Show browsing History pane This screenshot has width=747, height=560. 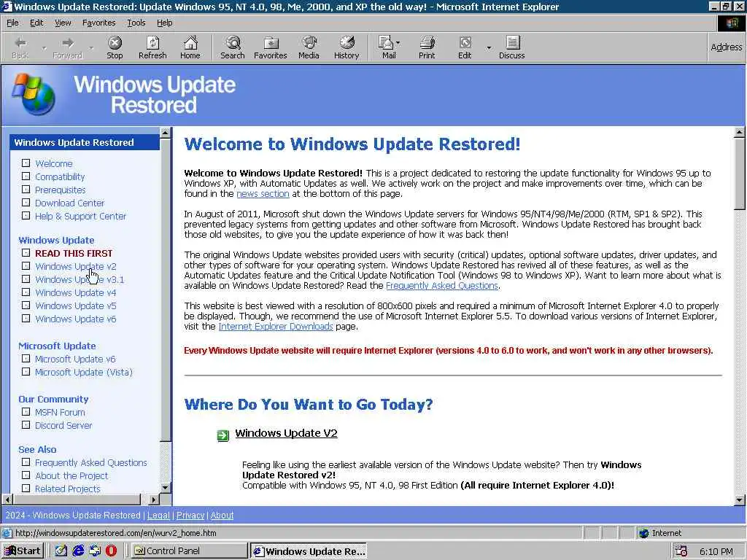tap(347, 47)
